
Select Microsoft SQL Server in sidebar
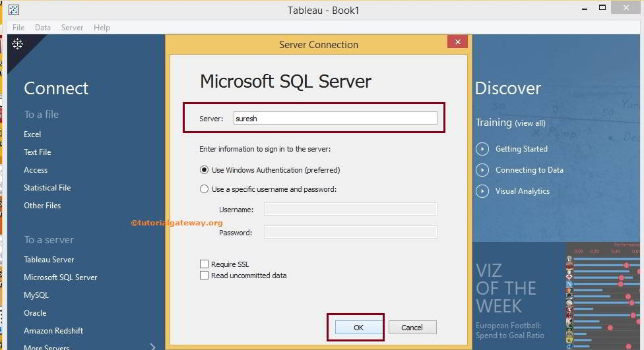[x=61, y=277]
